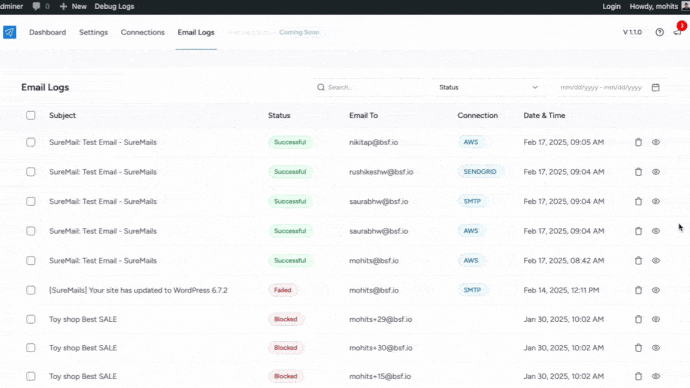Viewport: 690px width, 388px height.
Task: View the nikitap@bsf.io email log
Action: 656,142
